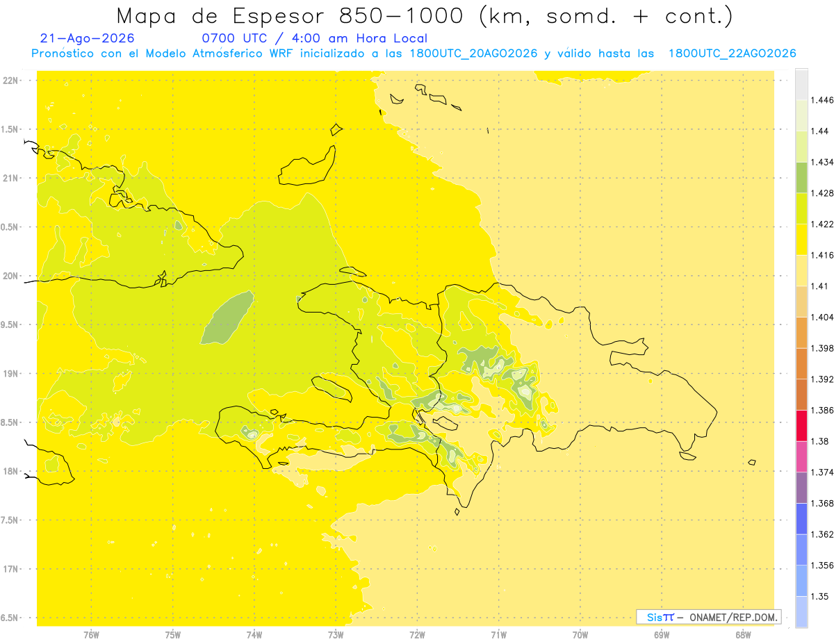
Task: Click the '0700 UTC / 4:00 am Hora Local' time text
Action: (314, 39)
